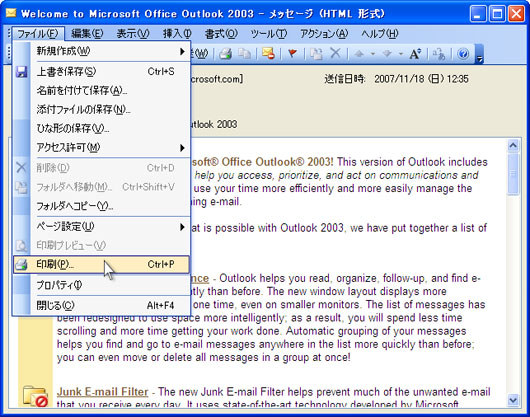Image resolution: width=530 pixels, height=417 pixels.
Task: Click the envelope icon in the title bar
Action: pos(11,14)
